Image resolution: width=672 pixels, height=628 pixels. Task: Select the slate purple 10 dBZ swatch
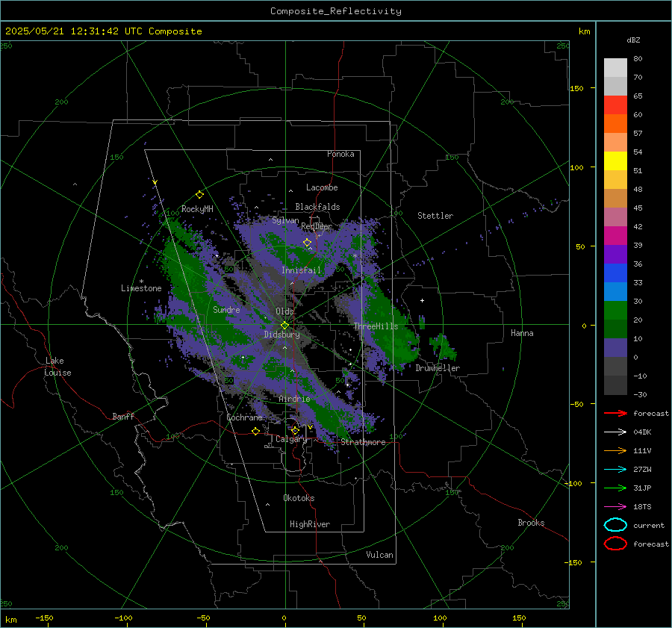pyautogui.click(x=615, y=347)
